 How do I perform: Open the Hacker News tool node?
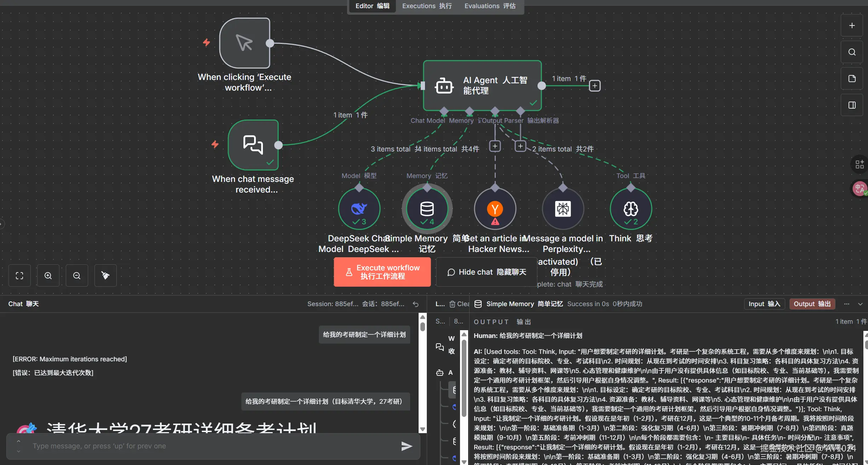pyautogui.click(x=495, y=209)
